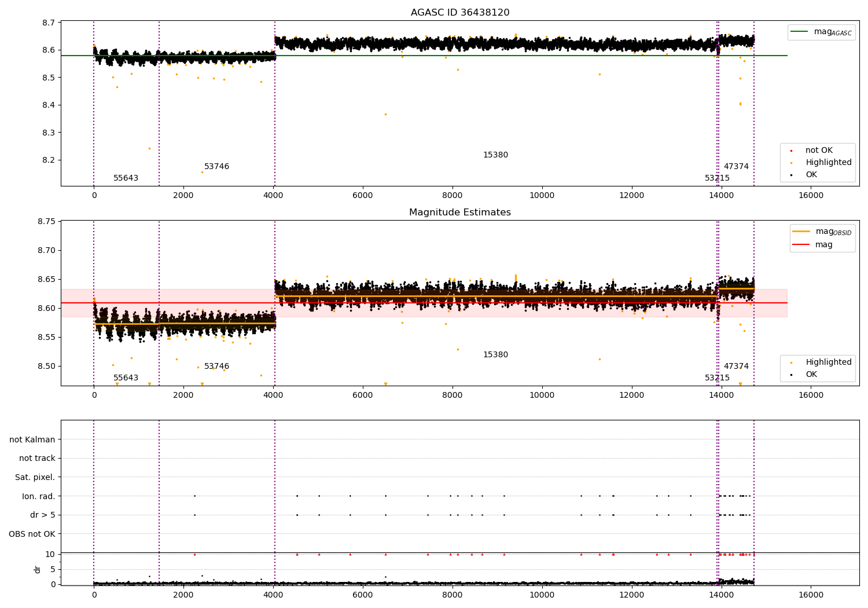
Task: Click the rotated 'dr' y-axis label
Action: tap(38, 569)
